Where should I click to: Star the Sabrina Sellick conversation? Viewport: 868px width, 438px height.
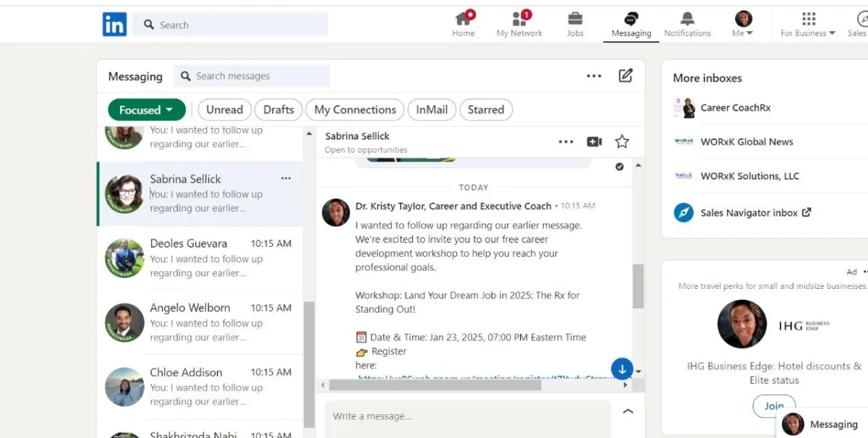tap(622, 142)
